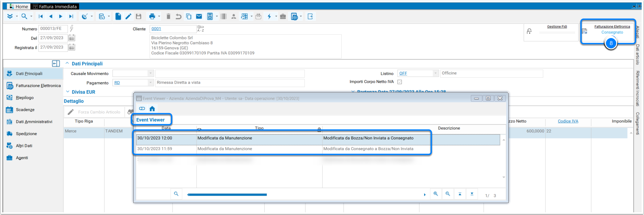Collapse the left navigation panel
Image resolution: width=644 pixels, height=215 pixels.
pyautogui.click(x=56, y=63)
